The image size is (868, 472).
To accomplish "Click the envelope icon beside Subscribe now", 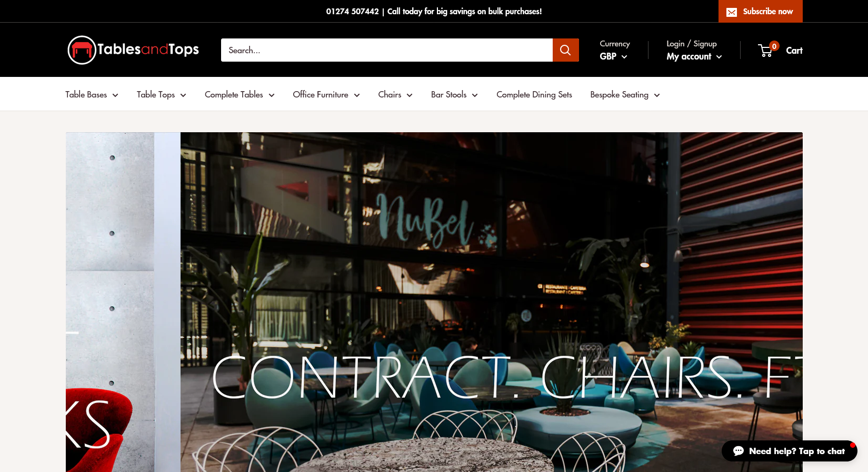I will 732,12.
